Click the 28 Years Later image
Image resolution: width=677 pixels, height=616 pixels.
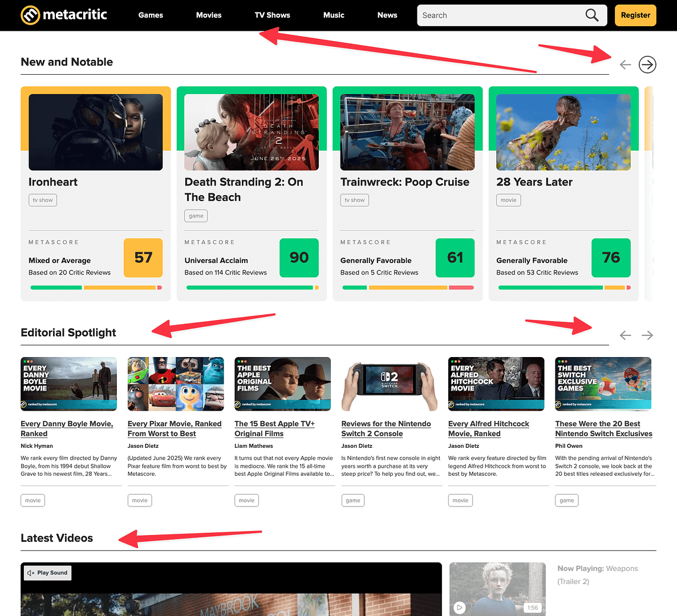point(564,132)
